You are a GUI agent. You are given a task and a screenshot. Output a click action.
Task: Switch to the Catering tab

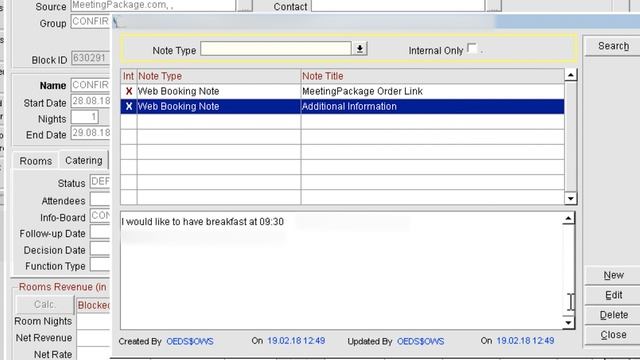click(84, 160)
